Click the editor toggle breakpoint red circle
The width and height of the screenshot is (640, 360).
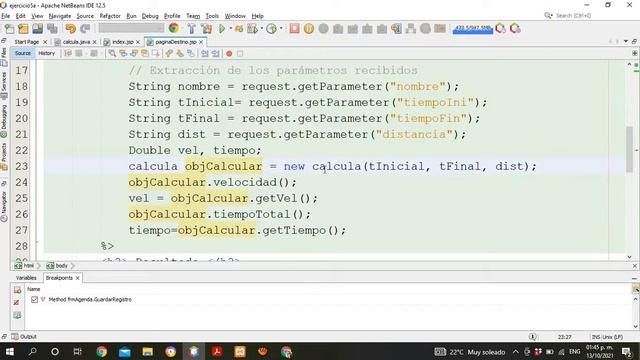[x=229, y=53]
